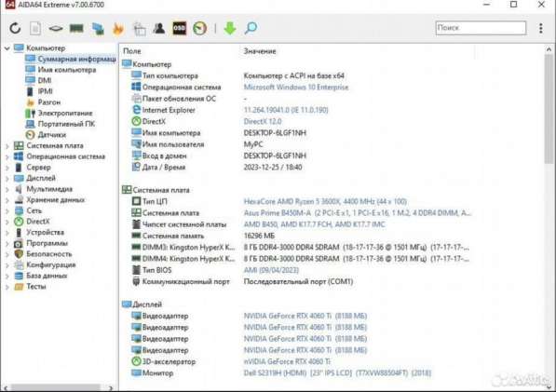The width and height of the screenshot is (556, 392).
Task: Open the Датчики tree item
Action: (52, 135)
